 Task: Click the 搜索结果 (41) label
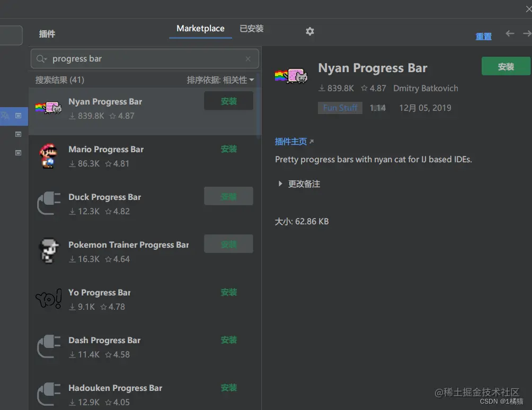tap(60, 80)
